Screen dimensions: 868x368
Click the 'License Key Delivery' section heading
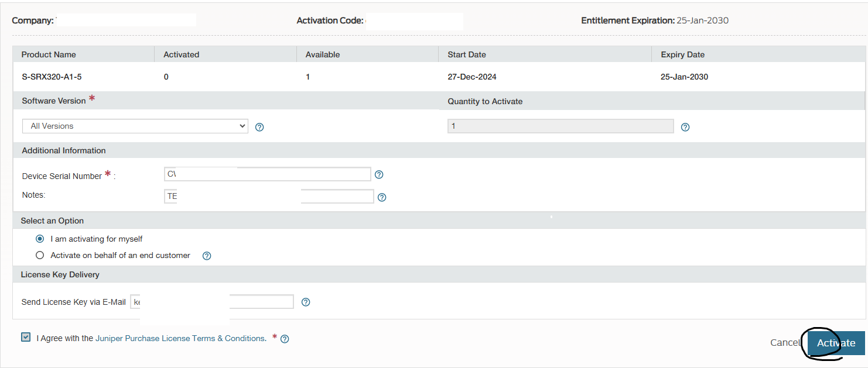[60, 274]
